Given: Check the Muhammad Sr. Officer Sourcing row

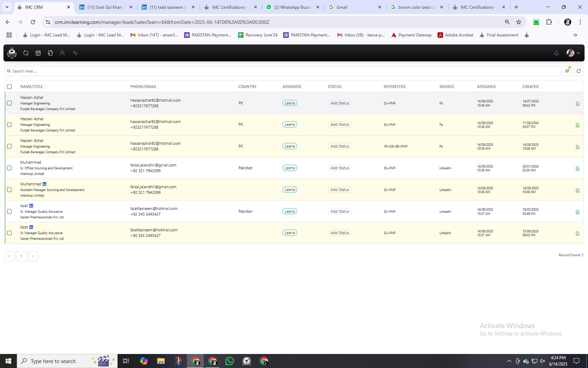Looking at the screenshot, I should point(9,168).
